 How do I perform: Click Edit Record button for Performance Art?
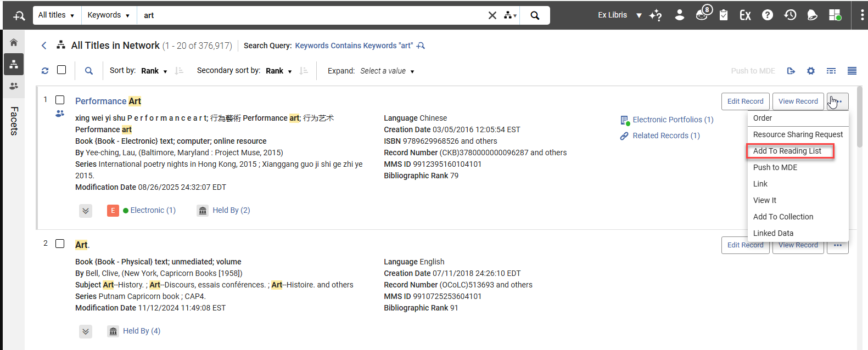coord(745,101)
